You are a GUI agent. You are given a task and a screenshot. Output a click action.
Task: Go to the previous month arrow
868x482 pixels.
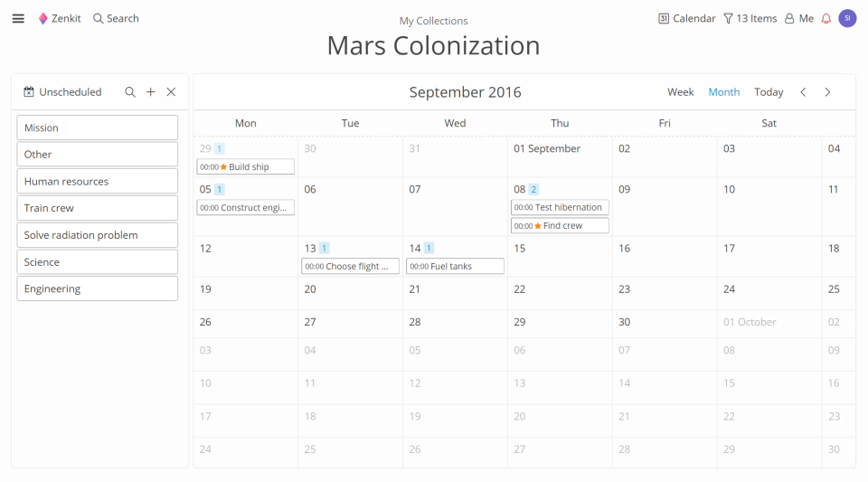point(803,92)
